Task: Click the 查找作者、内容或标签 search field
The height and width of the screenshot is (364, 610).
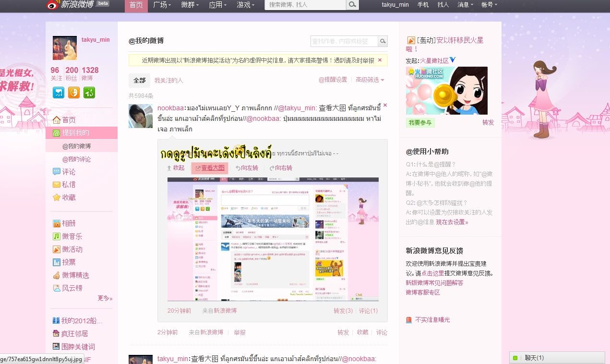Action: [x=344, y=41]
